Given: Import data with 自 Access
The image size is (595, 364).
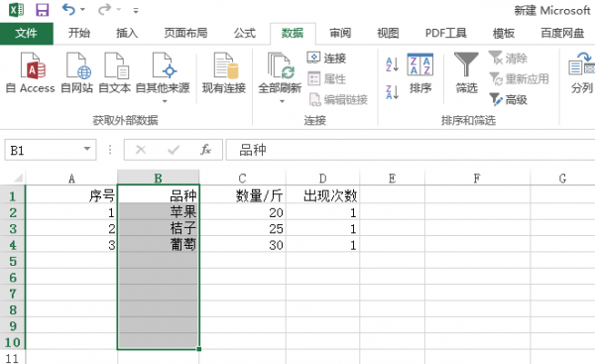Looking at the screenshot, I should 31,73.
